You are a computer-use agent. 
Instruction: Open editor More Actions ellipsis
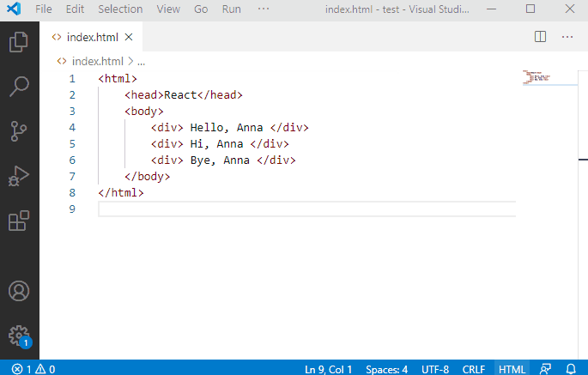[567, 37]
